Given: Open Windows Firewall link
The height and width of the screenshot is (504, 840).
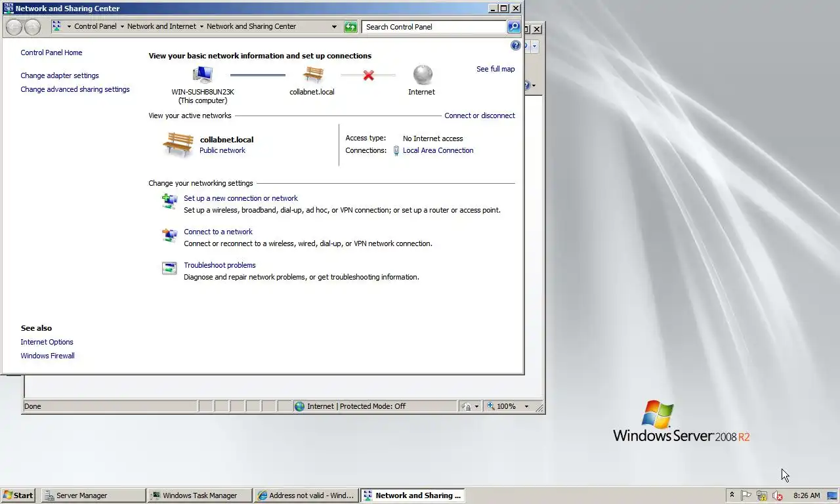Looking at the screenshot, I should (x=47, y=356).
